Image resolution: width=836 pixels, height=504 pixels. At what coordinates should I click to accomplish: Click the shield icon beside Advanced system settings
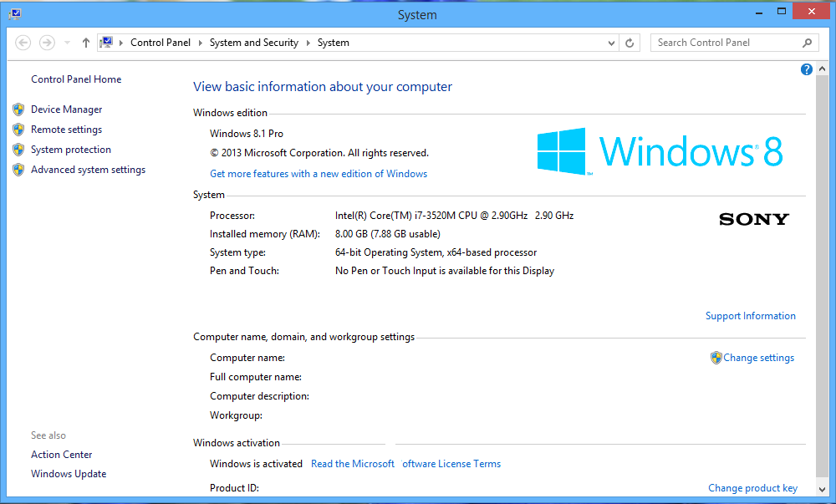tap(18, 170)
